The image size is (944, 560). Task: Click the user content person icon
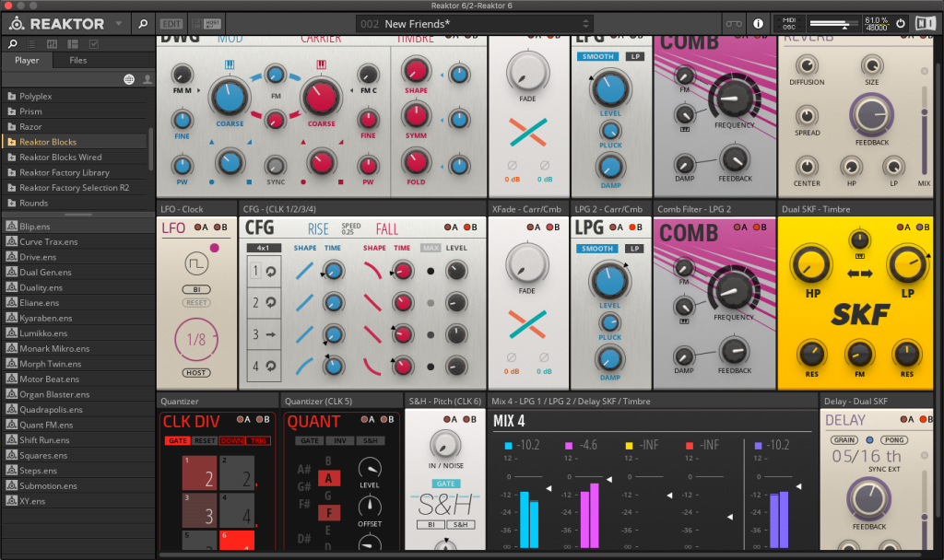click(x=147, y=79)
